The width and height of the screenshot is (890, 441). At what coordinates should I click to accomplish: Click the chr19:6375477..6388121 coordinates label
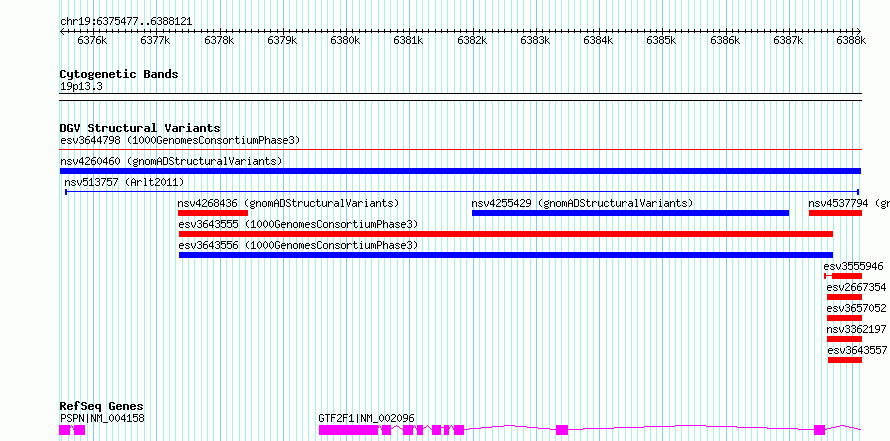126,22
